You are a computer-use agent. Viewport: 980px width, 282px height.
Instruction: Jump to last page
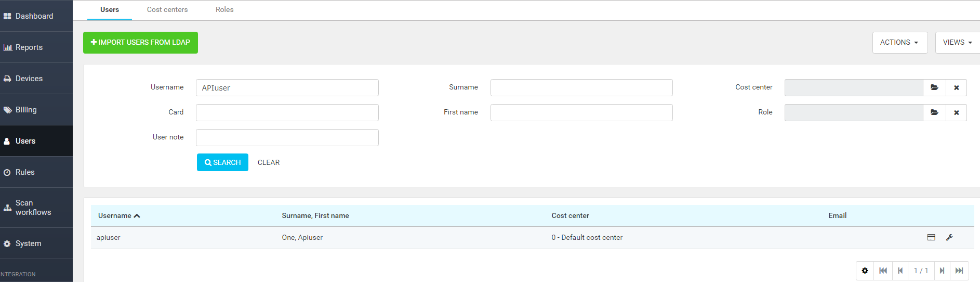pyautogui.click(x=959, y=271)
